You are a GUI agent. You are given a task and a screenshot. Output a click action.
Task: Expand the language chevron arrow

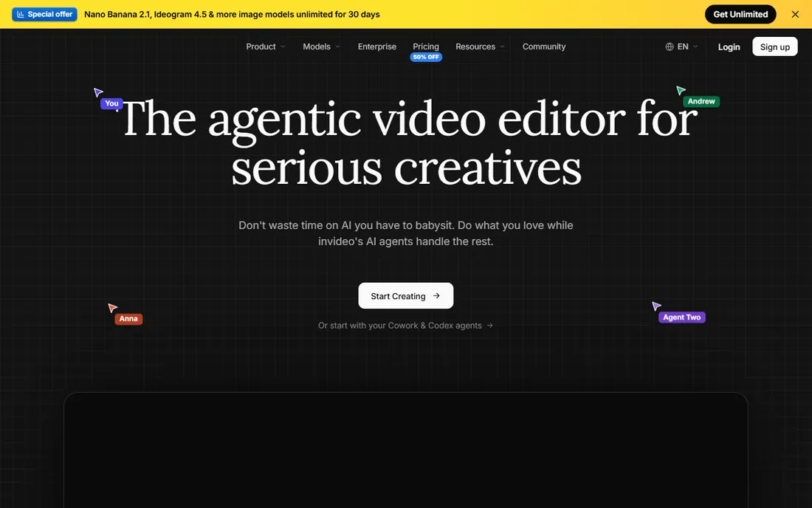pos(695,47)
